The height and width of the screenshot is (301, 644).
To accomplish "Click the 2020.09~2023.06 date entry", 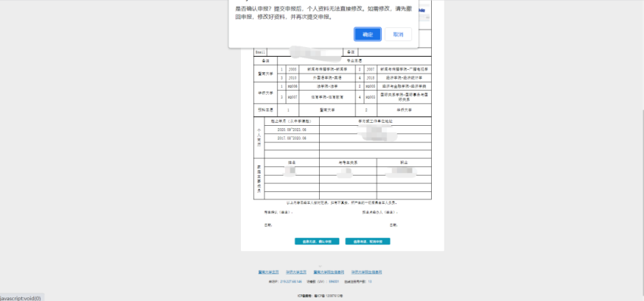I will 292,130.
